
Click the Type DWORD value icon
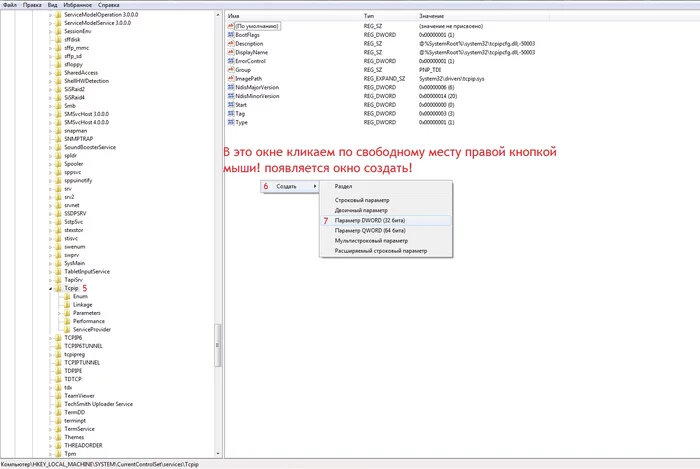pyautogui.click(x=231, y=122)
